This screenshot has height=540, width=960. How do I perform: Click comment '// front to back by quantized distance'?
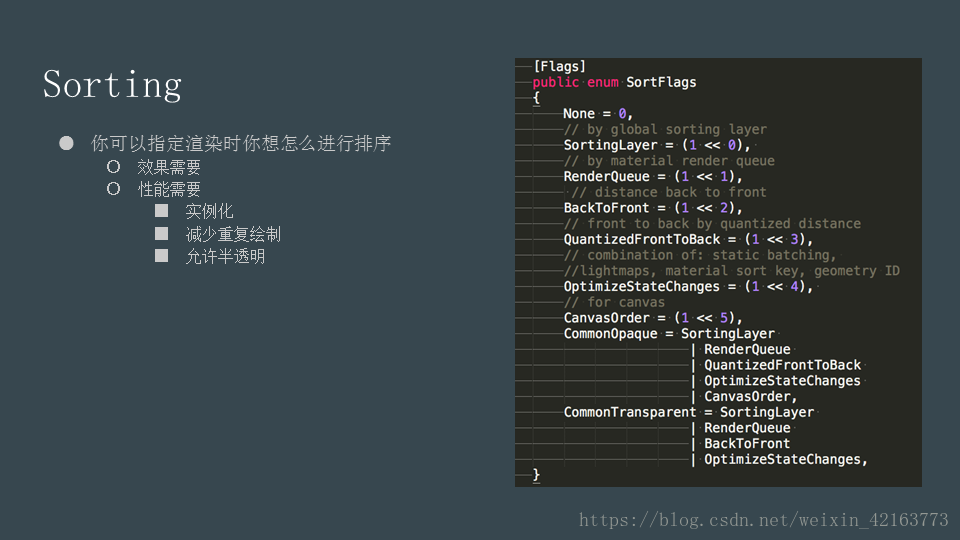coord(712,223)
